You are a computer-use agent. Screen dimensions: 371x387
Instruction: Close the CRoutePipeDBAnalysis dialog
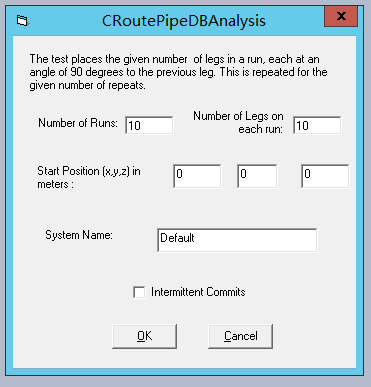tap(341, 16)
